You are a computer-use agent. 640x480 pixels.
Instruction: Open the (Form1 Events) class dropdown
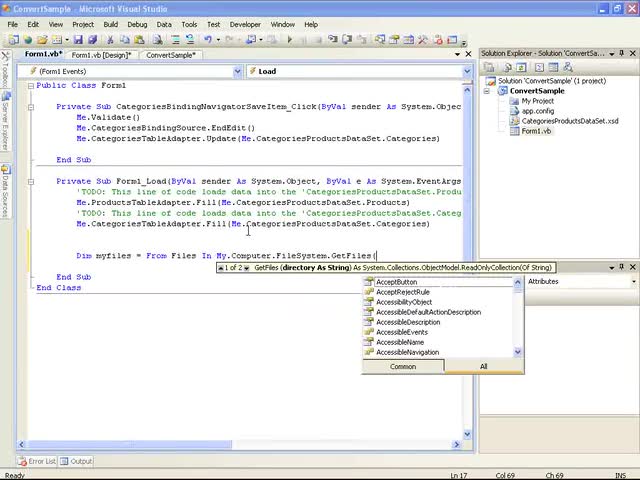(238, 71)
